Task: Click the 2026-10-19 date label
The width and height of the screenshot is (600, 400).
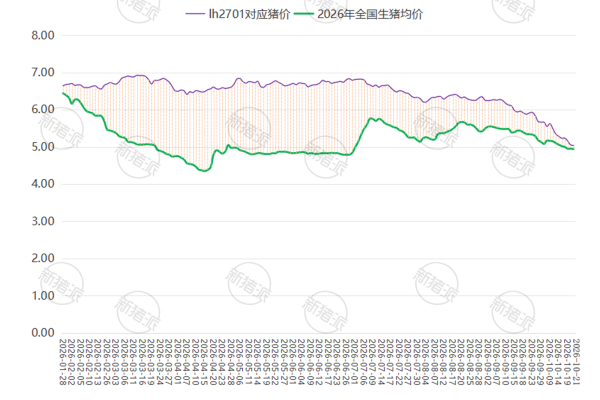Action: 567,362
